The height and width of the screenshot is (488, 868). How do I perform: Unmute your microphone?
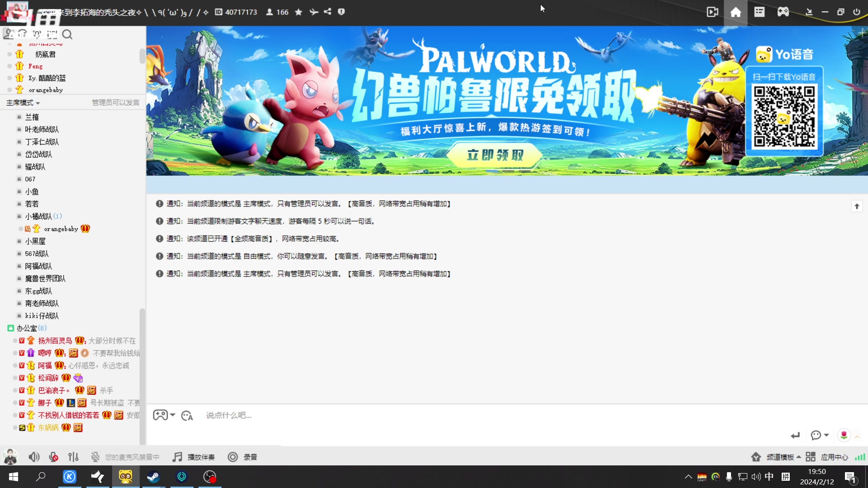[53, 457]
